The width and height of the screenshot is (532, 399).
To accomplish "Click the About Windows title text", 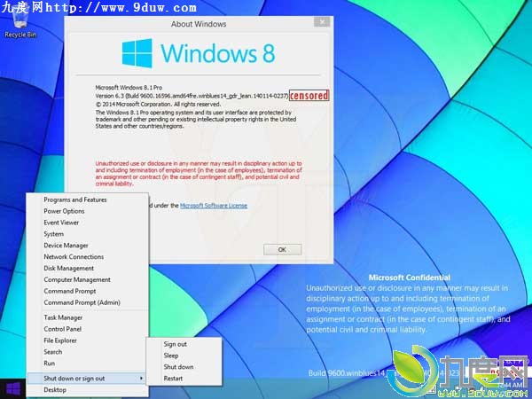I will coord(199,24).
